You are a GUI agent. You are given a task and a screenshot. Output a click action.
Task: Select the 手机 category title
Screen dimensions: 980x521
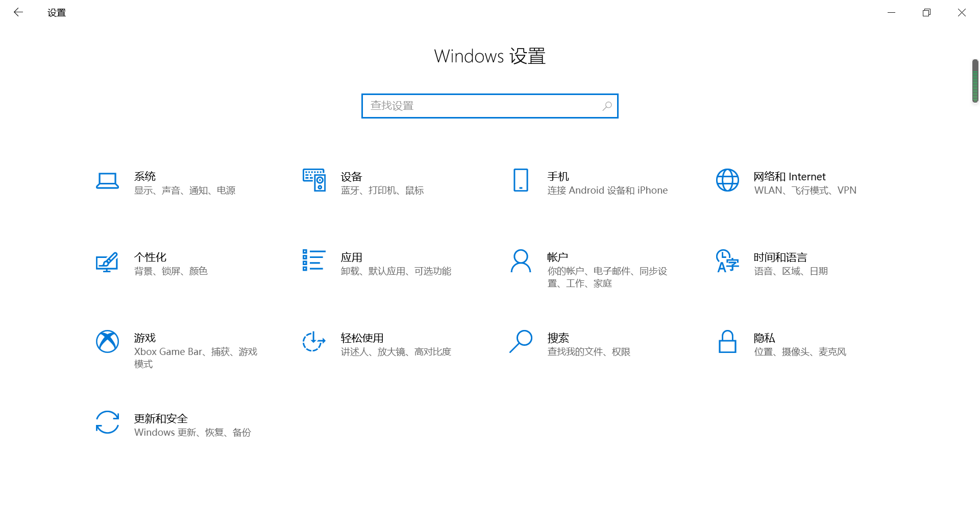pos(558,176)
